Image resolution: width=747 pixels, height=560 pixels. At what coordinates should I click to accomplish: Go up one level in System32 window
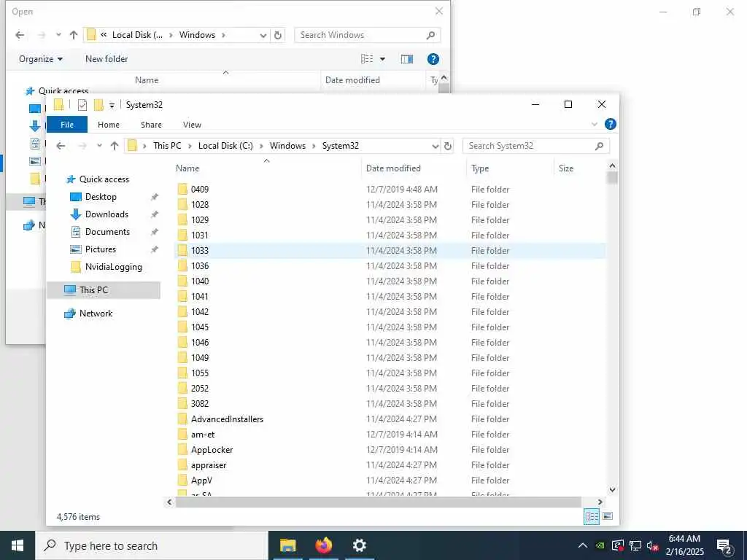[115, 146]
